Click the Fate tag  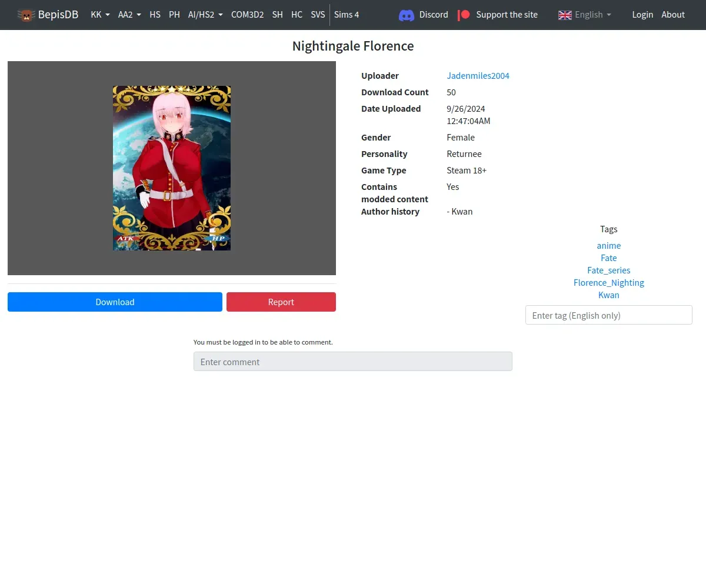tap(609, 258)
